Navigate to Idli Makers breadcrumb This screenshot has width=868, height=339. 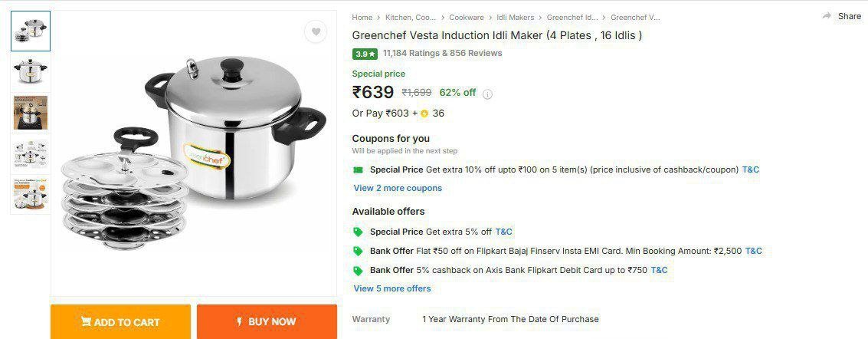coord(515,17)
